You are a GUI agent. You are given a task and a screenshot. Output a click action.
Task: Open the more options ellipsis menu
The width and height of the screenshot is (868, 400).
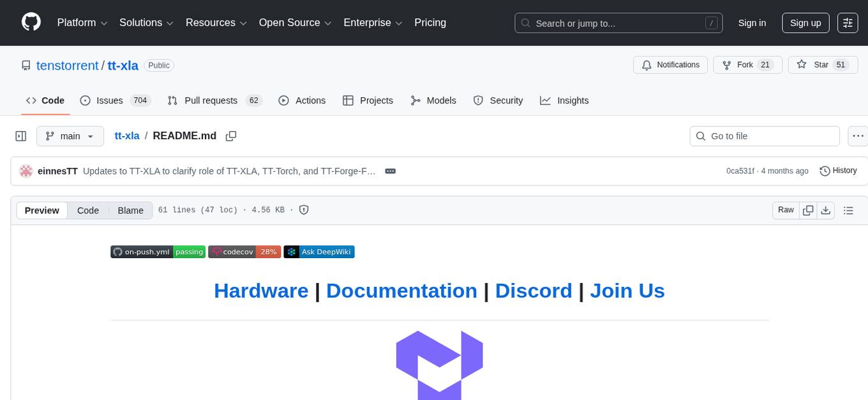coord(858,135)
